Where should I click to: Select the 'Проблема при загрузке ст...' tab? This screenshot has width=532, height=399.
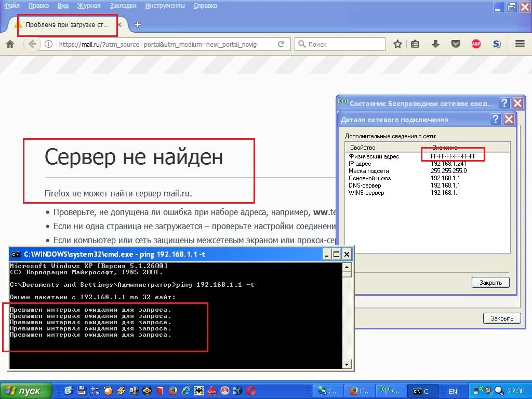point(67,25)
